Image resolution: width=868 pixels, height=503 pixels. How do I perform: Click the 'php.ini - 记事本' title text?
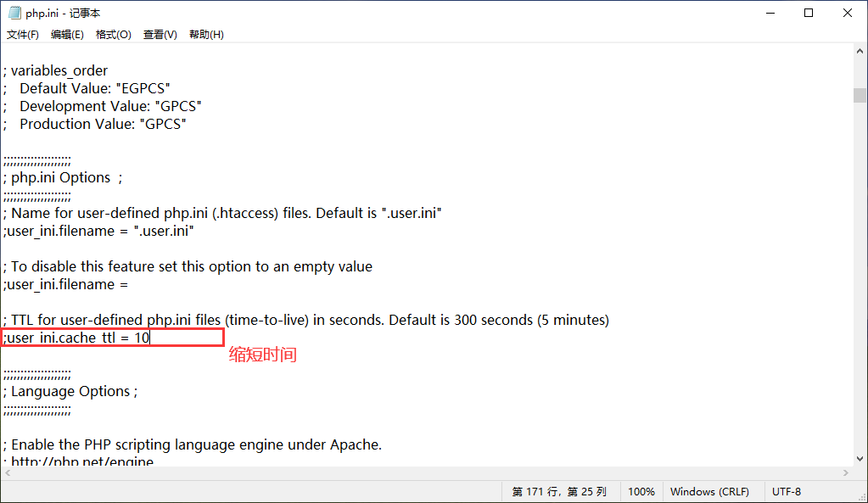(x=63, y=13)
